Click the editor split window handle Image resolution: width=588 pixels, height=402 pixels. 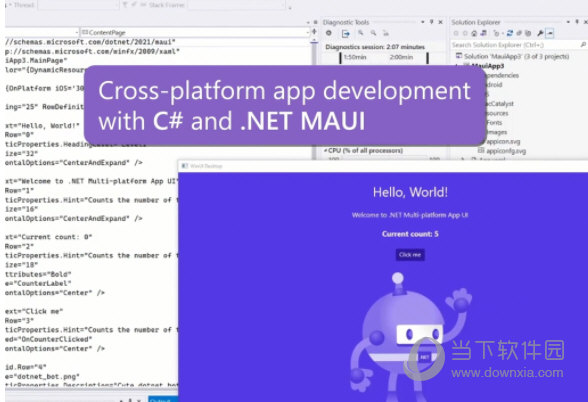314,32
